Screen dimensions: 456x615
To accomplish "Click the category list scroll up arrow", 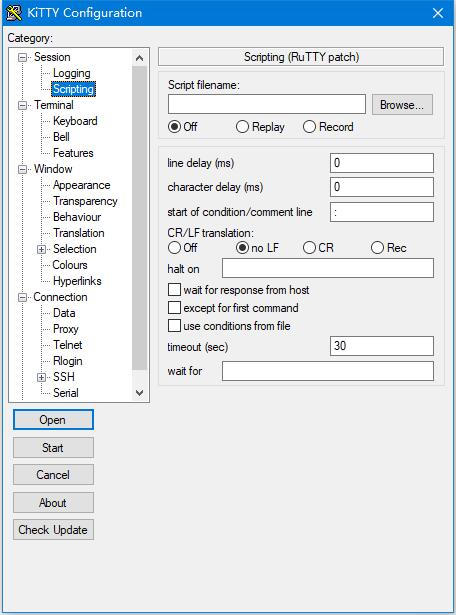I will [140, 58].
